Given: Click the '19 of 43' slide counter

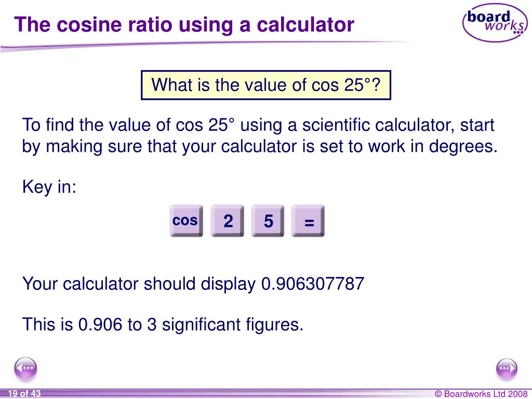Looking at the screenshot, I should pyautogui.click(x=24, y=394).
